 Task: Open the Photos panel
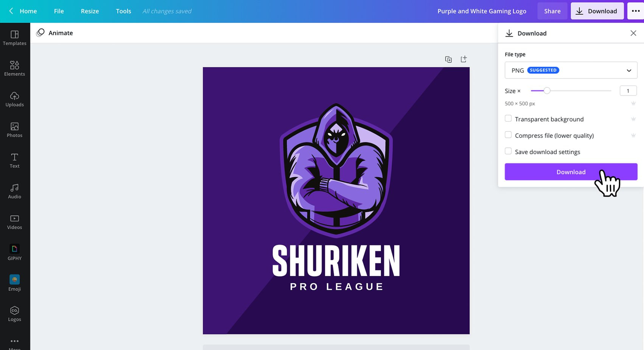[x=14, y=129]
